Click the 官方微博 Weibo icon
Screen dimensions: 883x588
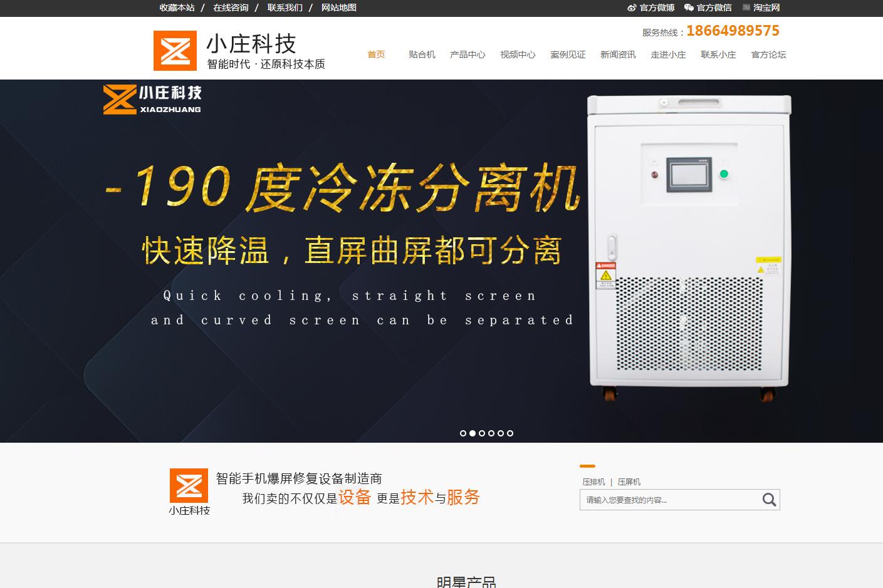632,8
